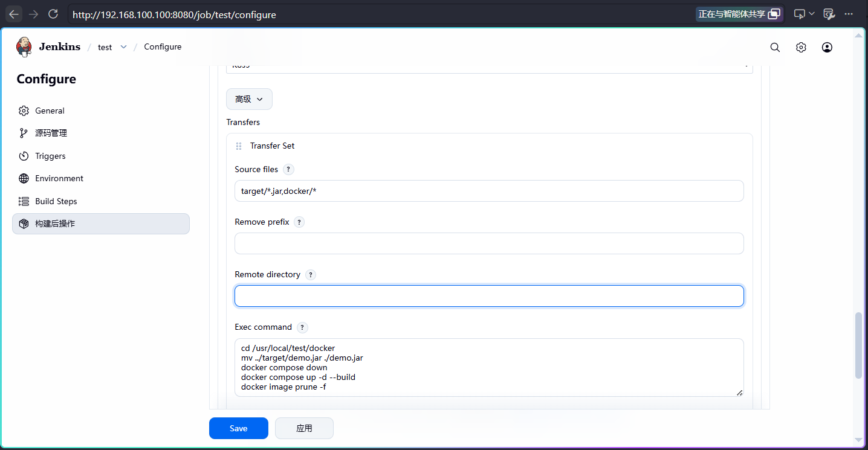Screen dimensions: 868x450
Task: Open Manage Jenkins gear icon
Action: [x=801, y=47]
